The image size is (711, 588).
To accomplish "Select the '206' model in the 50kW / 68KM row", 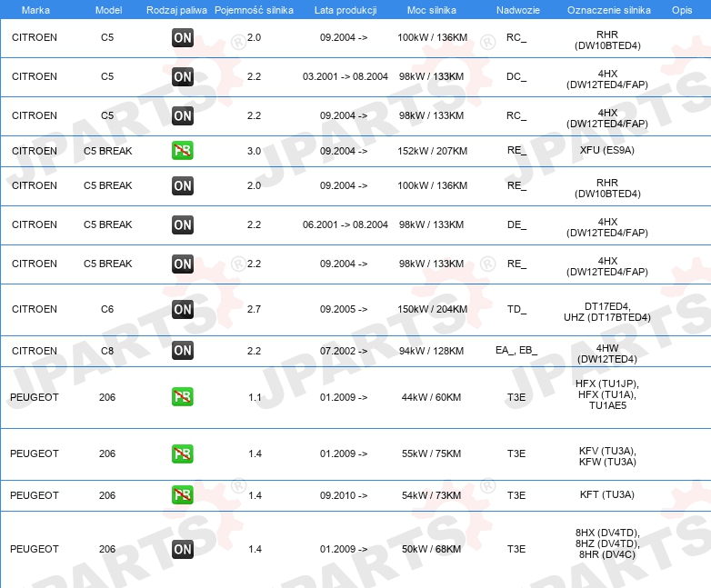I will 107,549.
